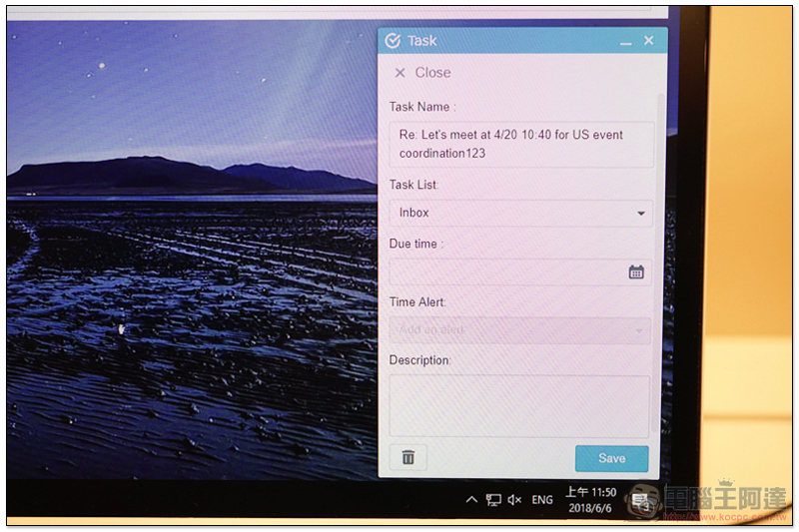
Task: Delete the task with the trash icon
Action: click(x=408, y=457)
